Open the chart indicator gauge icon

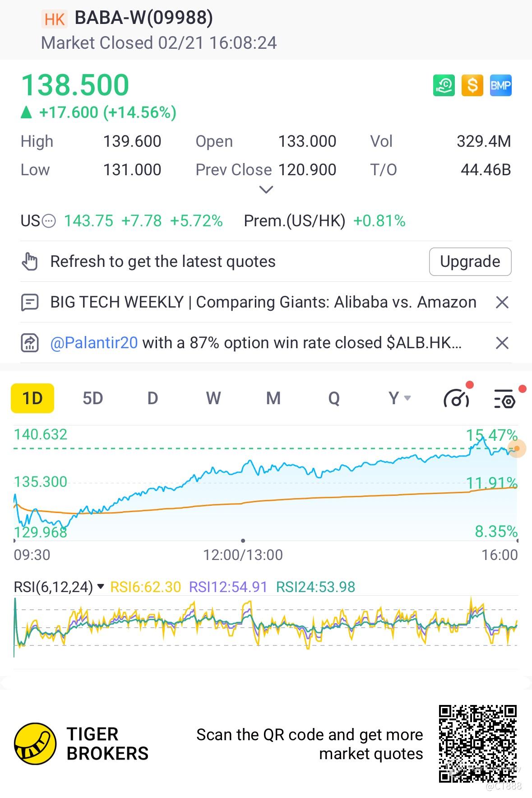point(457,398)
